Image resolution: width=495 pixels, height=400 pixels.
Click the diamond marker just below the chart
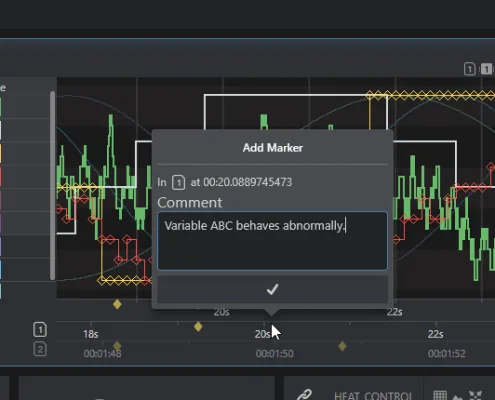coord(117,304)
